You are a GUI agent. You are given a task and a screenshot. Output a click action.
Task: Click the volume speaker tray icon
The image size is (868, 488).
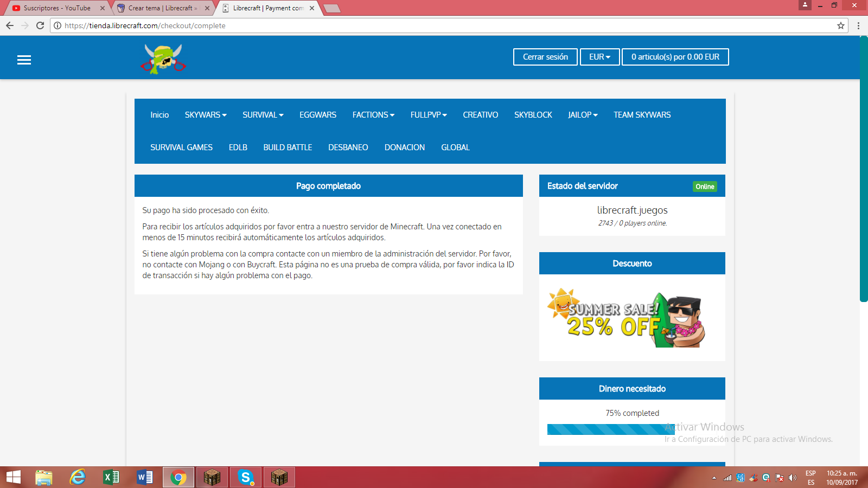[x=793, y=478]
